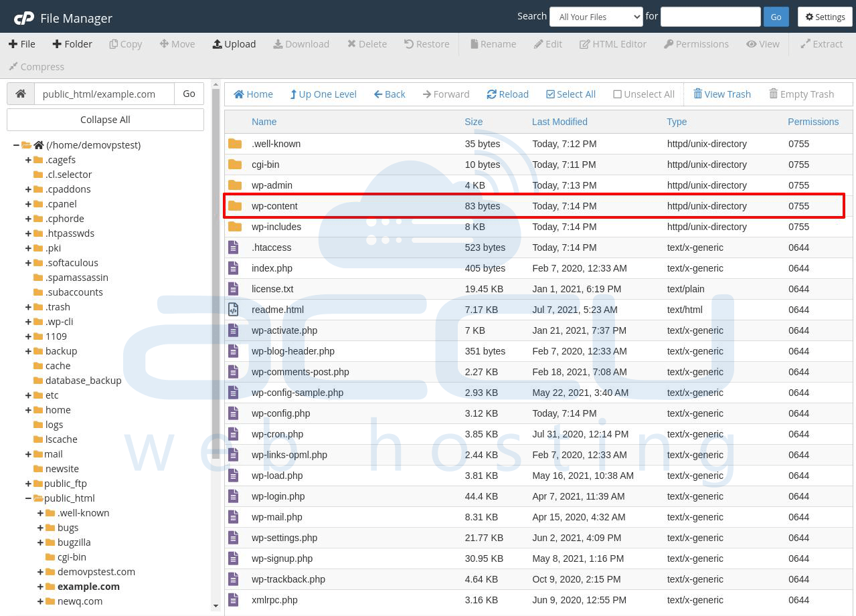Click the cPanel logo icon
Image resolution: width=856 pixels, height=616 pixels.
[x=23, y=18]
